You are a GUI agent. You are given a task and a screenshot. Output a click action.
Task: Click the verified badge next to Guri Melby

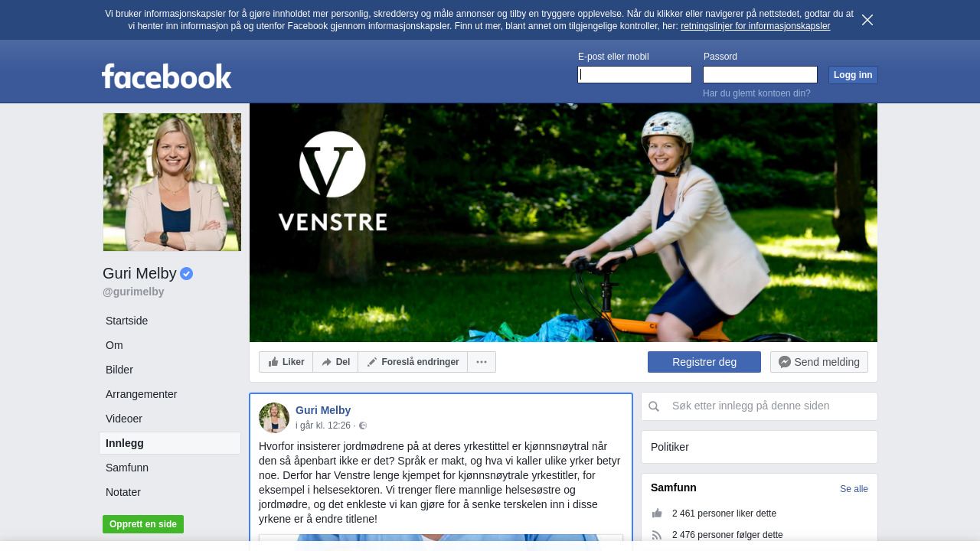pyautogui.click(x=187, y=273)
